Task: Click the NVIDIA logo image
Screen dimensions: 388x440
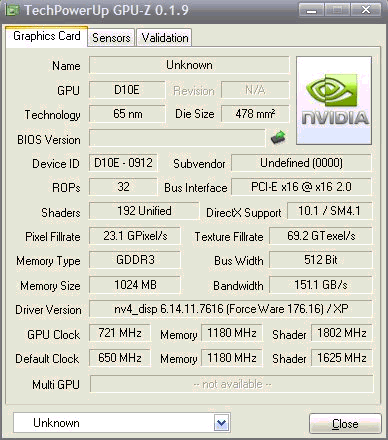Action: coord(334,101)
